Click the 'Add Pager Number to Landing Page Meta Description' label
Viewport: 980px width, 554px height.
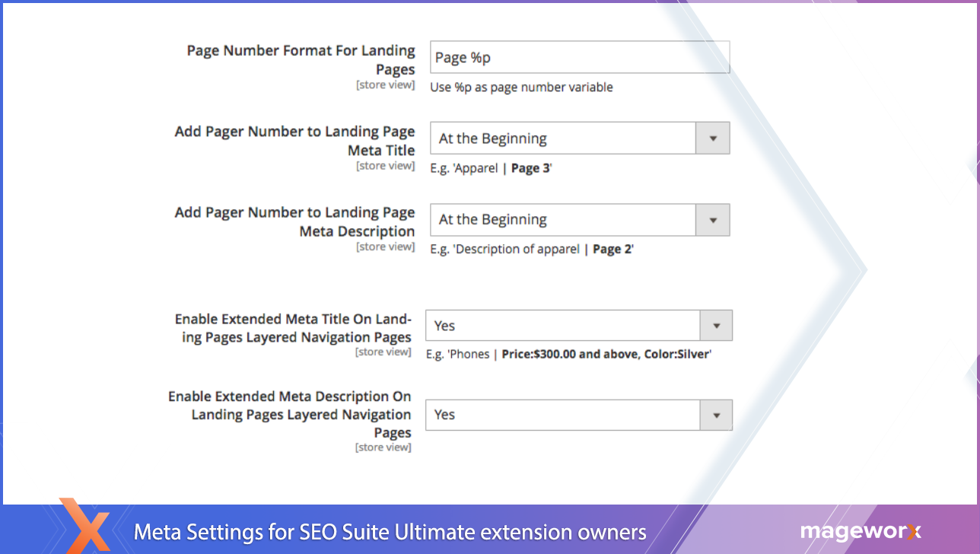pos(295,221)
